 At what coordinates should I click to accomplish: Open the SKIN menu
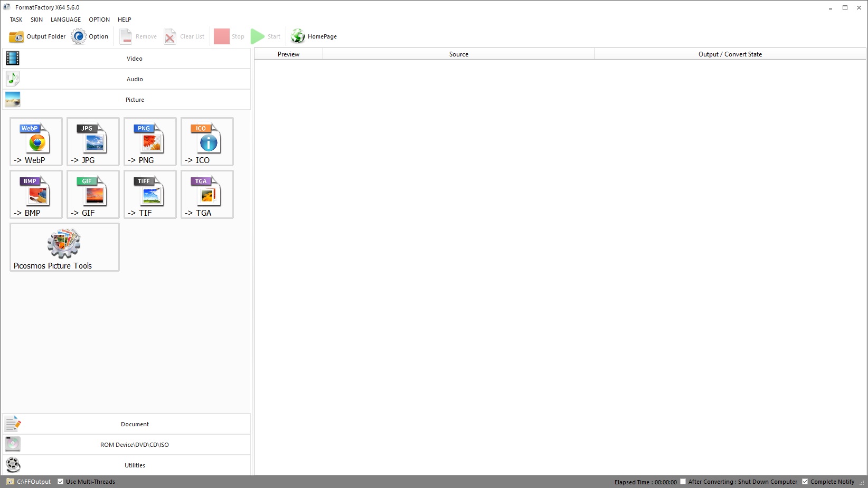point(36,20)
